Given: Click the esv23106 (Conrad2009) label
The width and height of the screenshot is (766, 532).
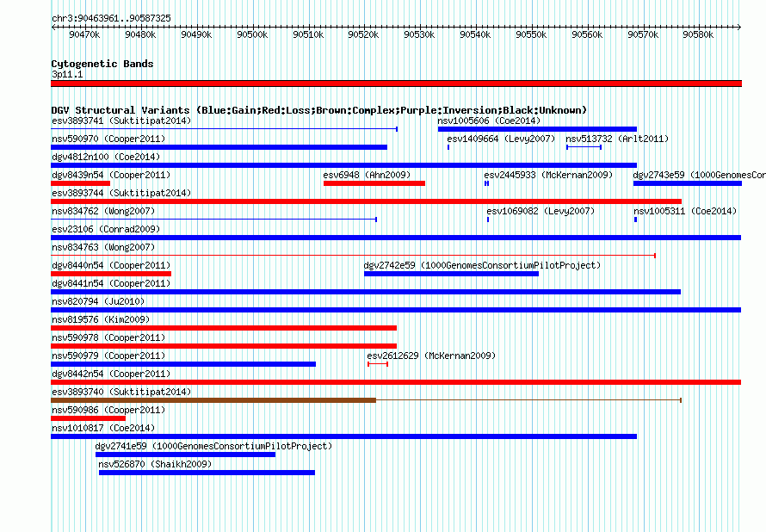Looking at the screenshot, I should point(106,229).
